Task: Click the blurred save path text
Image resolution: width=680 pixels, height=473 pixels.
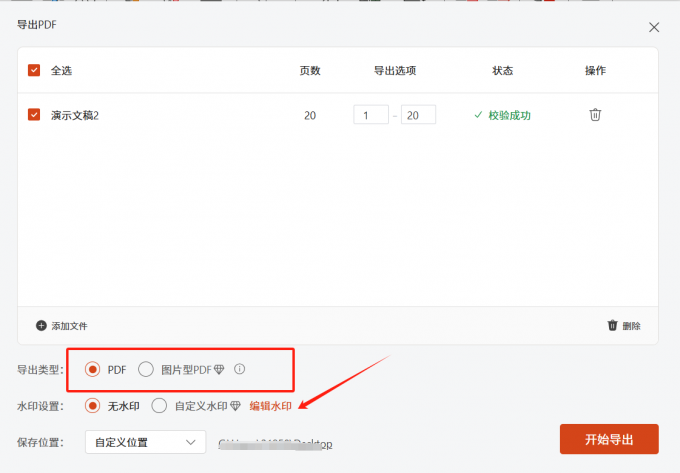Action: tap(275, 444)
